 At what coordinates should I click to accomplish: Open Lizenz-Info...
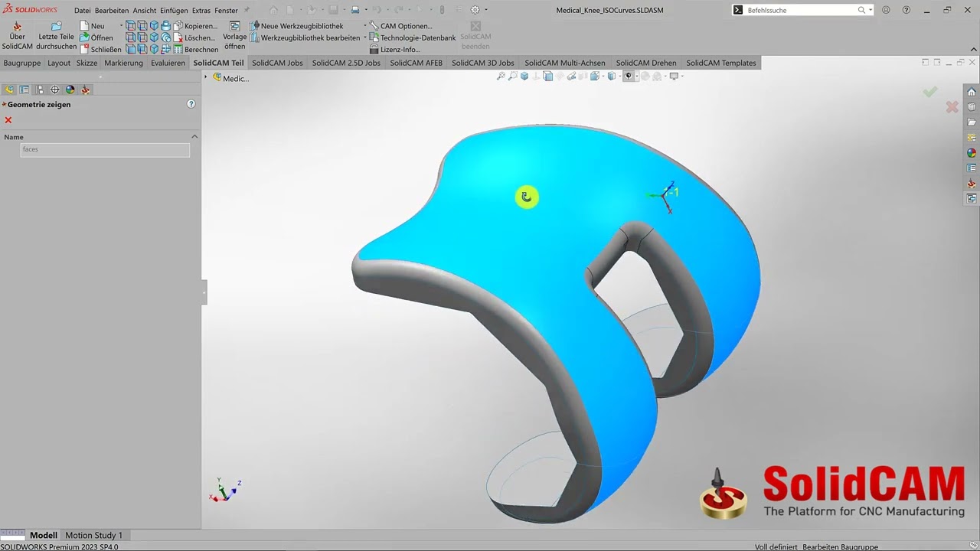pos(394,49)
